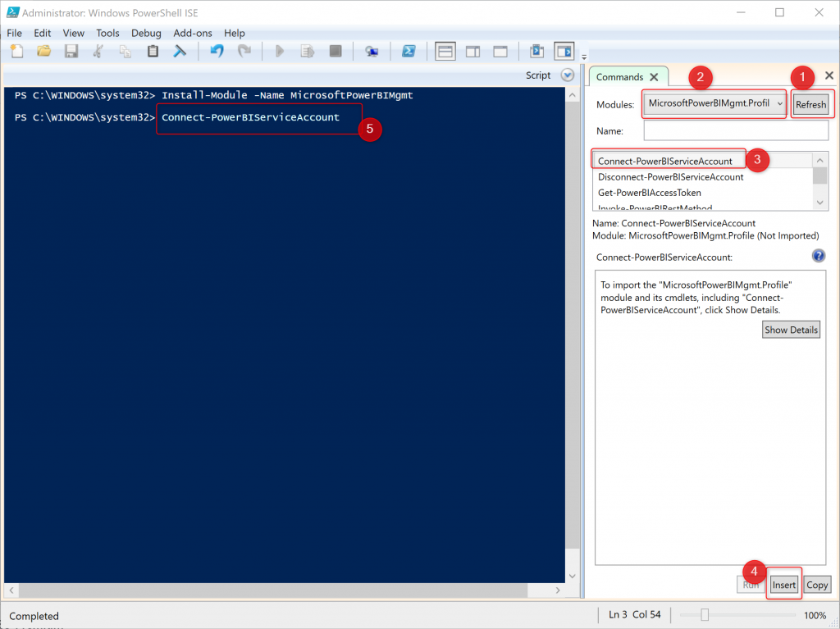Click the Name input field
This screenshot has height=629, width=840.
pyautogui.click(x=736, y=130)
